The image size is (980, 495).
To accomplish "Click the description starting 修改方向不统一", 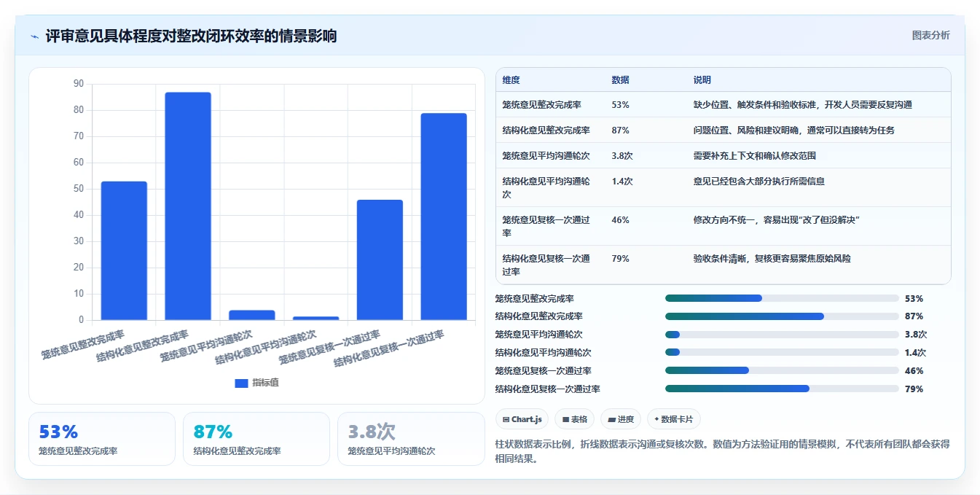I will pyautogui.click(x=777, y=219).
